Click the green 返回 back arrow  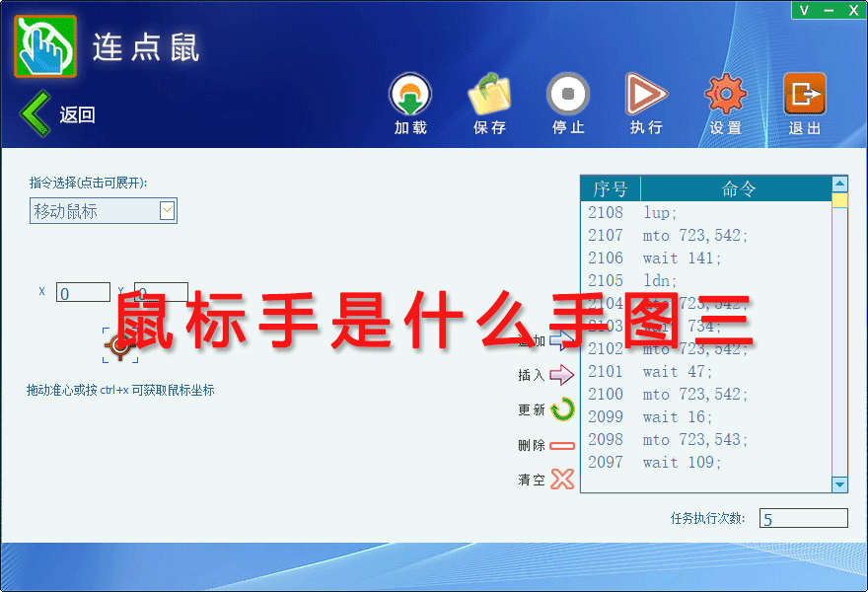[x=36, y=113]
